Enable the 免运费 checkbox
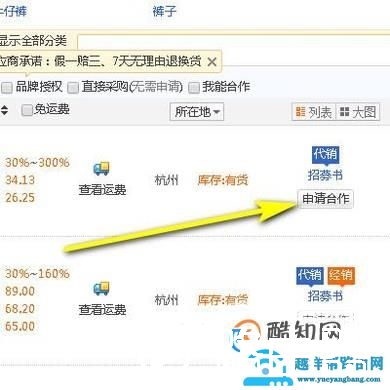The height and width of the screenshot is (390, 390). tap(27, 110)
